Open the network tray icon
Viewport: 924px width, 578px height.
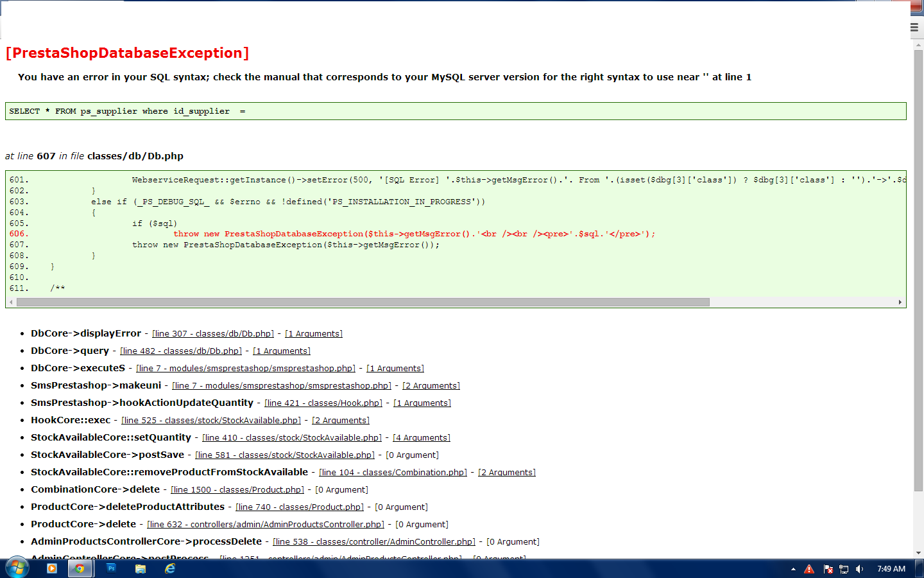[844, 569]
